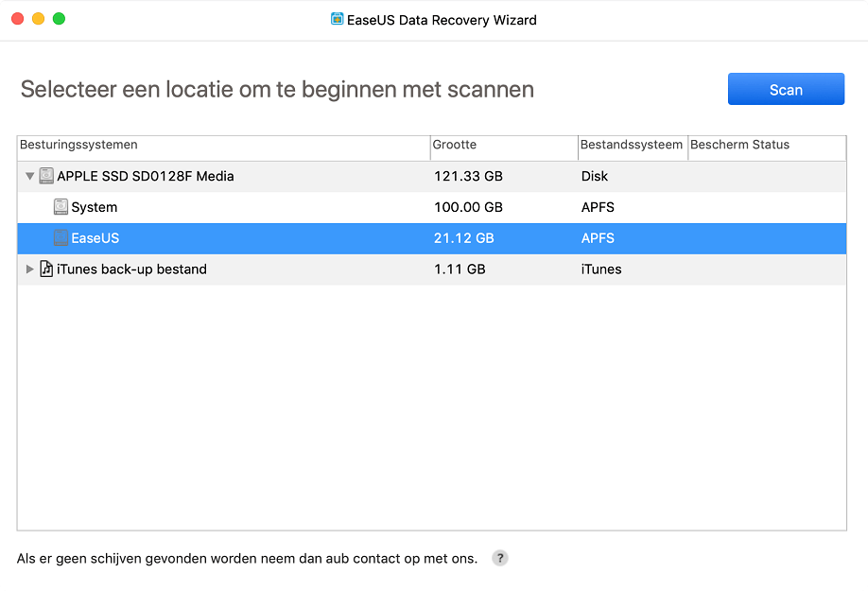
Task: Click the Disk file system cell
Action: (595, 176)
